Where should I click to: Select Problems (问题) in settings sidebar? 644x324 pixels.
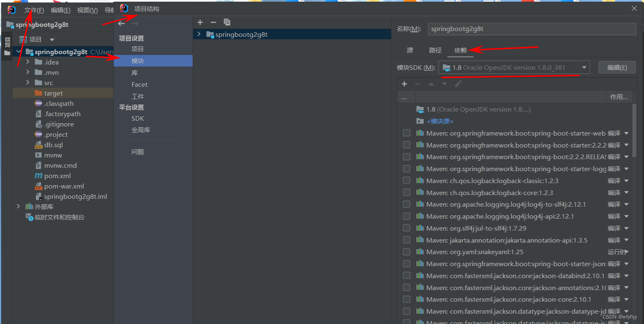(x=138, y=152)
